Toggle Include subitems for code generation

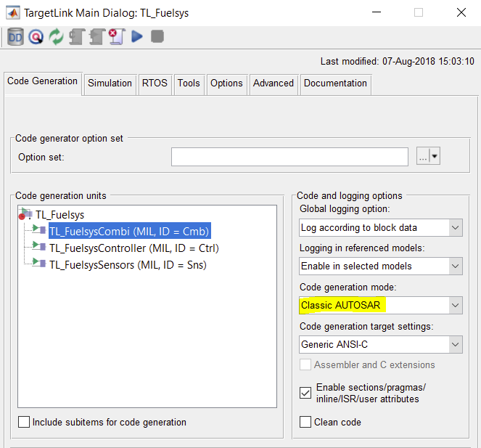coord(24,422)
